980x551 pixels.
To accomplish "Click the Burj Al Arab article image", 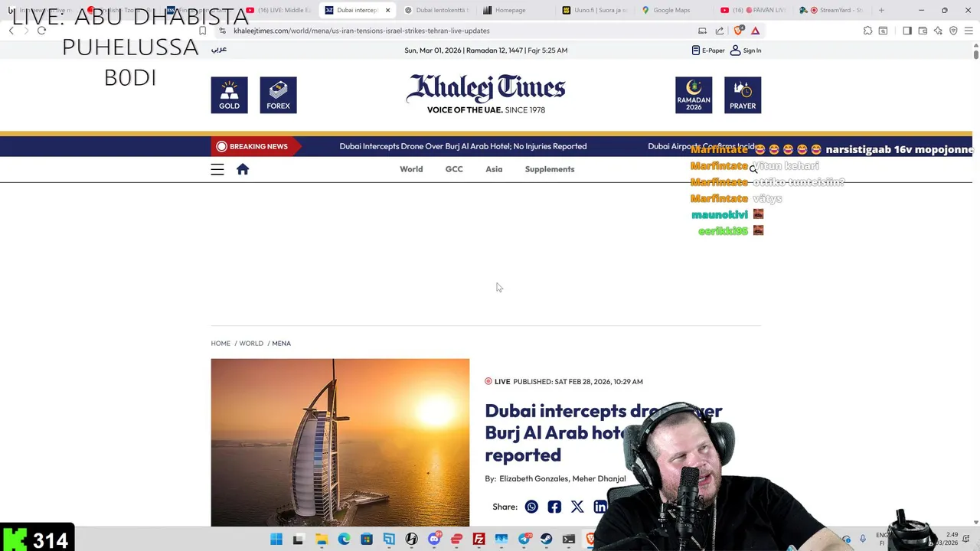I will tap(340, 442).
